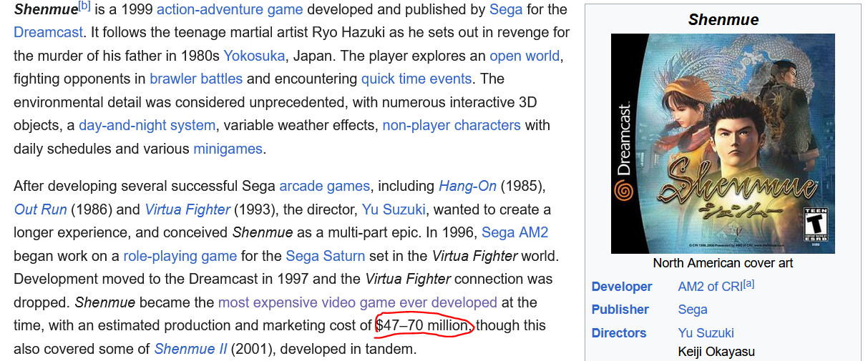Open the open world link

point(525,56)
